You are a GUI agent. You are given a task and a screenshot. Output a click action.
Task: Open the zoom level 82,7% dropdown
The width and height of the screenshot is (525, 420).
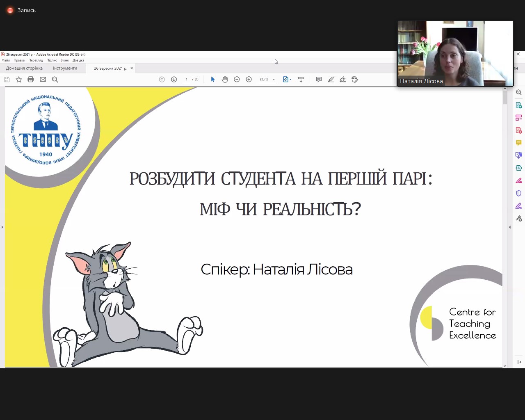point(274,80)
